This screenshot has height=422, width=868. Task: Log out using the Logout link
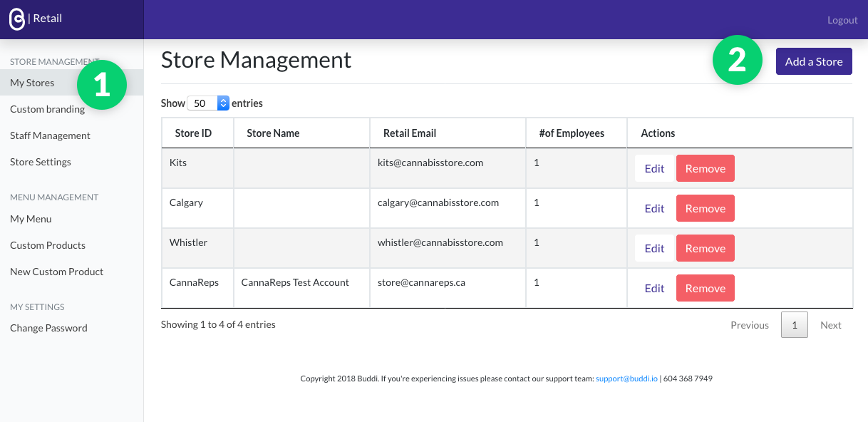pos(842,20)
